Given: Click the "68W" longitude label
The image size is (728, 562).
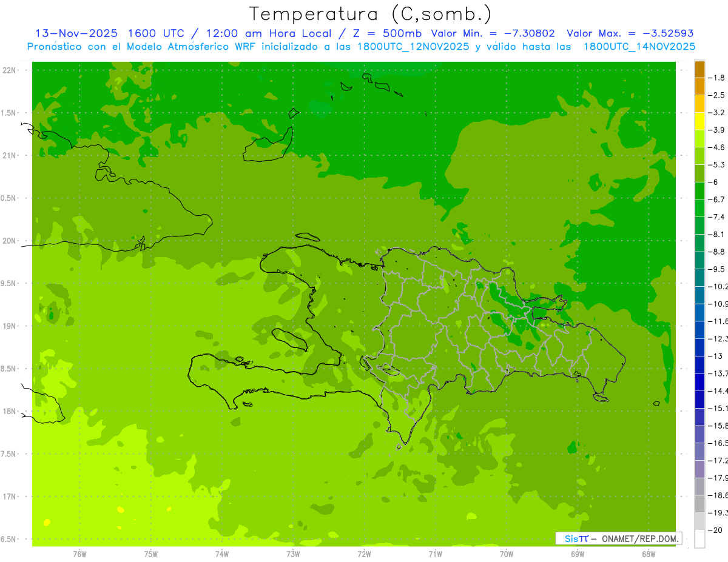Looking at the screenshot, I should pyautogui.click(x=649, y=554).
